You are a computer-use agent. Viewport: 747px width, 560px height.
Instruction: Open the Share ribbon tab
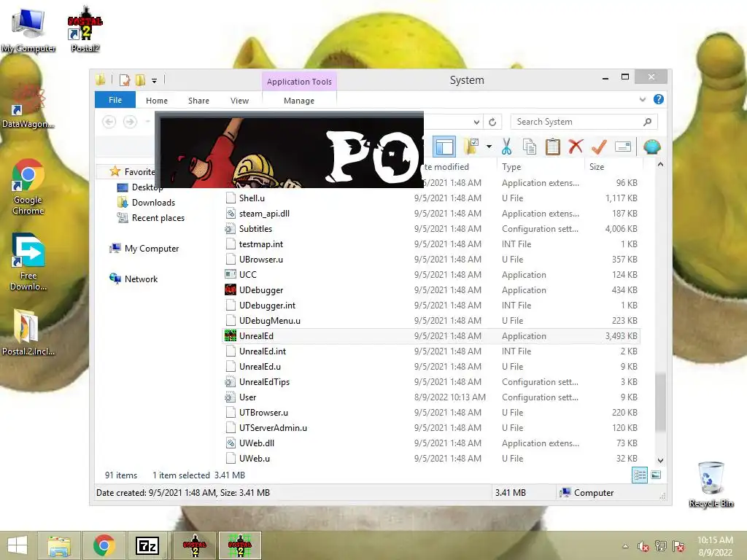click(x=198, y=101)
